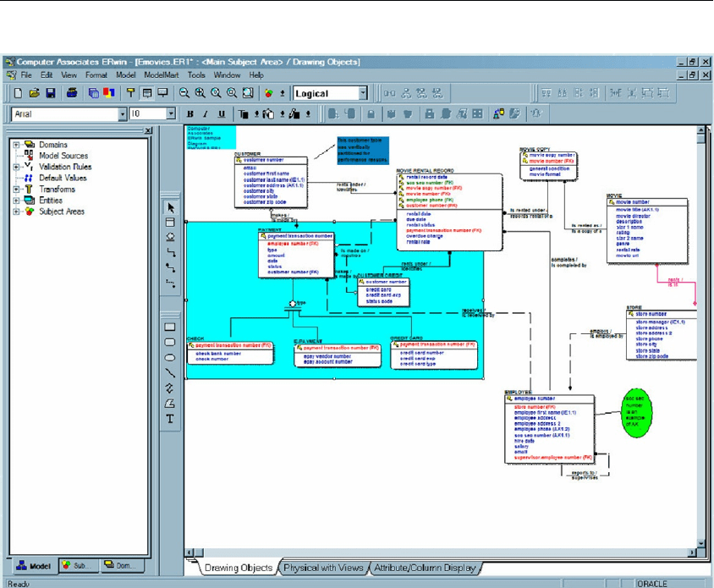Select the dashed non-identifying relationship tool
The height and width of the screenshot is (588, 714).
[170, 283]
